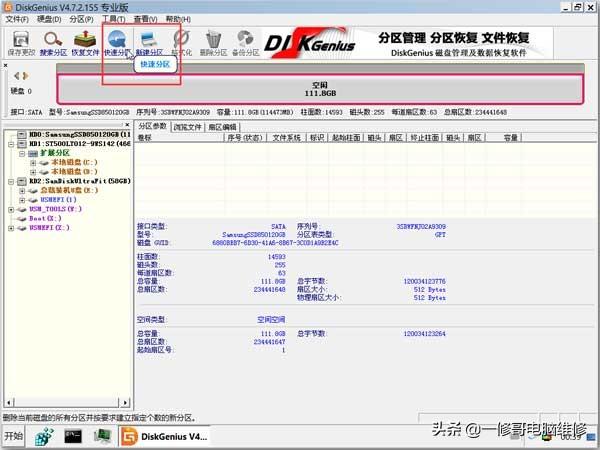Click the 保存更改 (Save Changes) toolbar icon
Image resolution: width=600 pixels, height=450 pixels.
pyautogui.click(x=21, y=43)
